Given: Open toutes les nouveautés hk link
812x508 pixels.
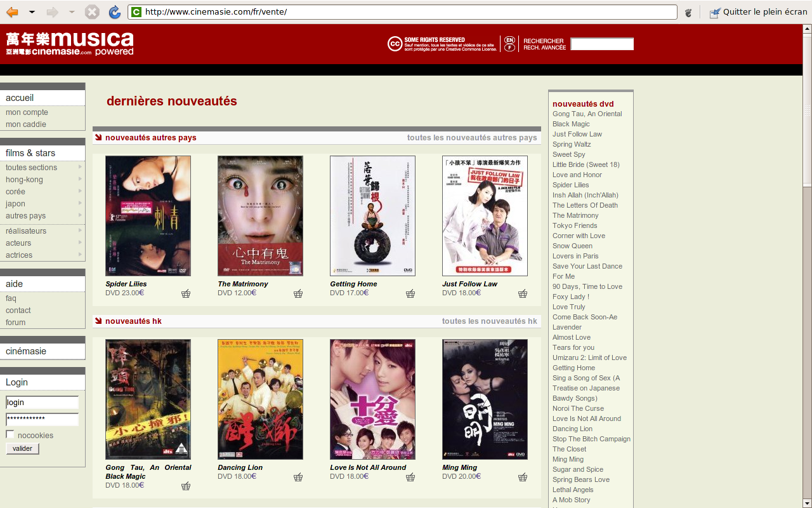Looking at the screenshot, I should pos(489,321).
